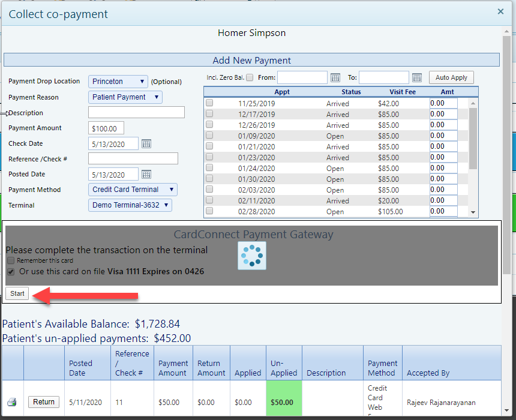The image size is (516, 420).
Task: Close the Collect co-payment dialog
Action: (500, 11)
